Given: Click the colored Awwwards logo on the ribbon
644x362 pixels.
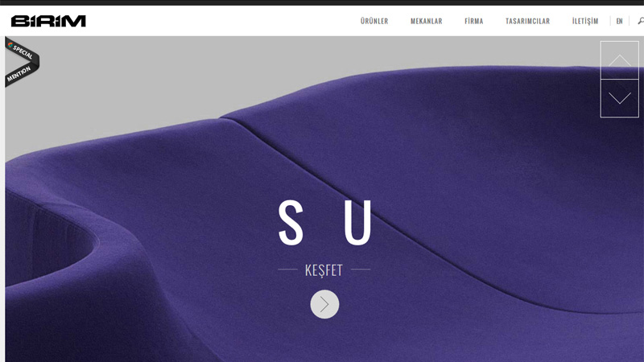Looking at the screenshot, I should pos(10,45).
